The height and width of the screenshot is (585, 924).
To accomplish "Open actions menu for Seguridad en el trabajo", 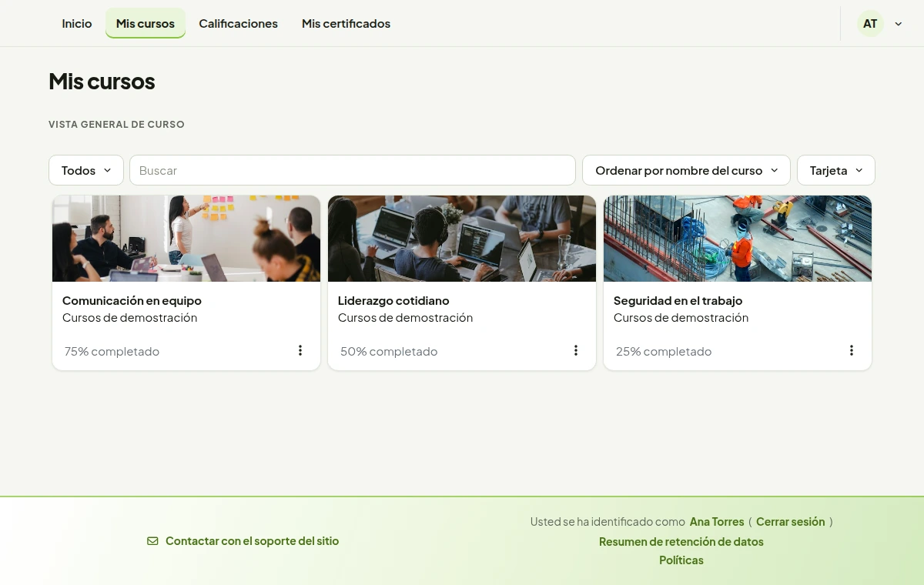I will pos(852,350).
